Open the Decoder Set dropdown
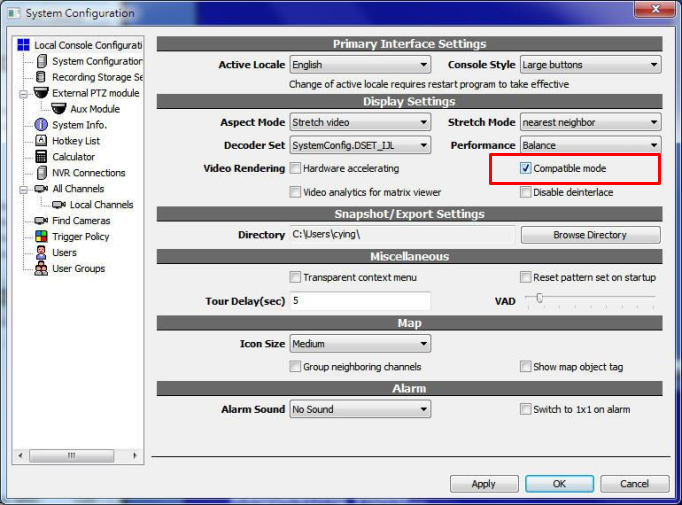Screen dimensions: 682x505 (360, 145)
